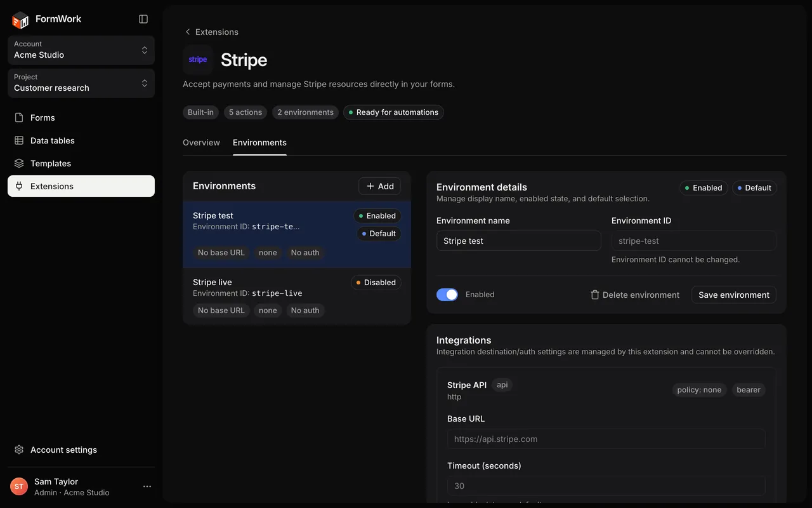Image resolution: width=812 pixels, height=508 pixels.
Task: Switch to the Environments tab
Action: point(259,142)
